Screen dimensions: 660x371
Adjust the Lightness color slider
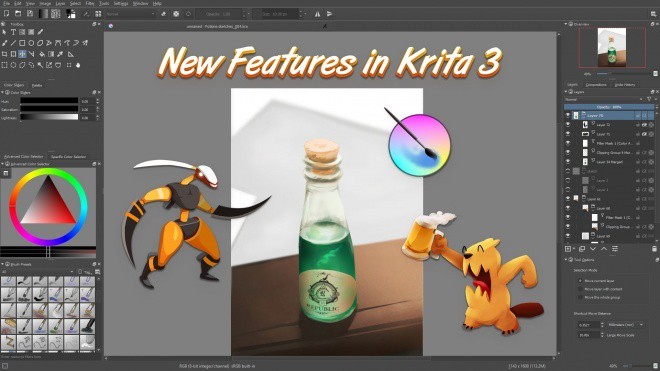(x=49, y=117)
